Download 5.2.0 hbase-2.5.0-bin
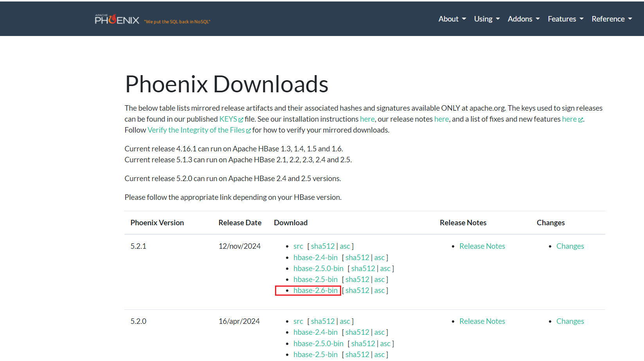The width and height of the screenshot is (644, 361). tap(318, 343)
